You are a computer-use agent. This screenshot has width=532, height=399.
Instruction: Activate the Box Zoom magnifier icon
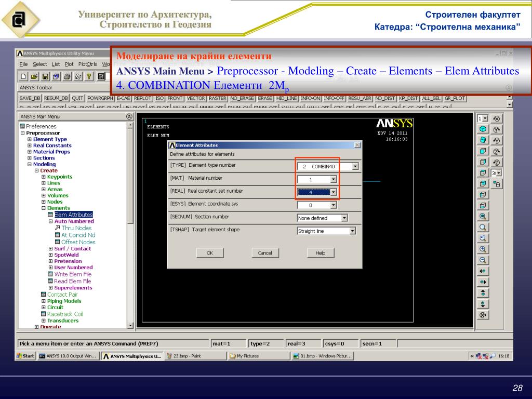(483, 228)
